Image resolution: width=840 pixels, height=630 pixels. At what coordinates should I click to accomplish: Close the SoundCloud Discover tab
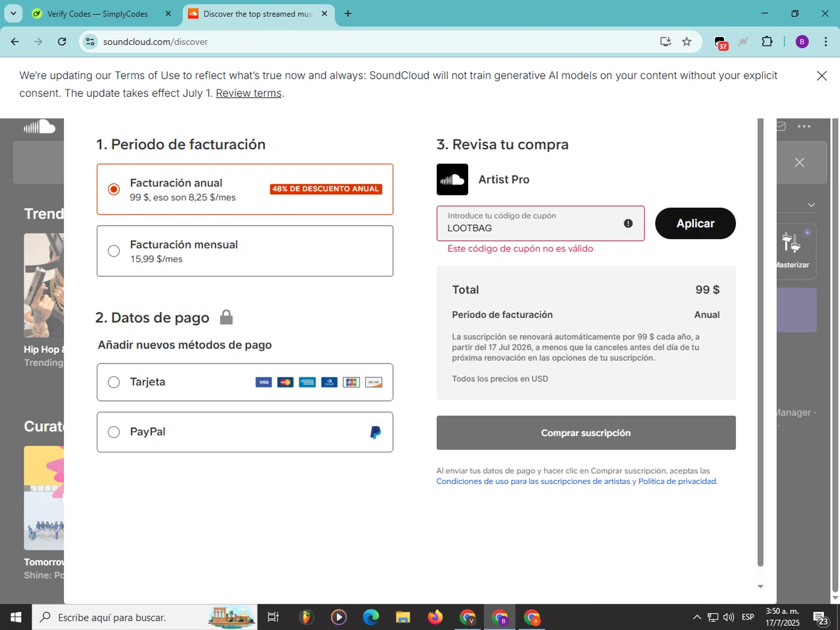[x=324, y=13]
